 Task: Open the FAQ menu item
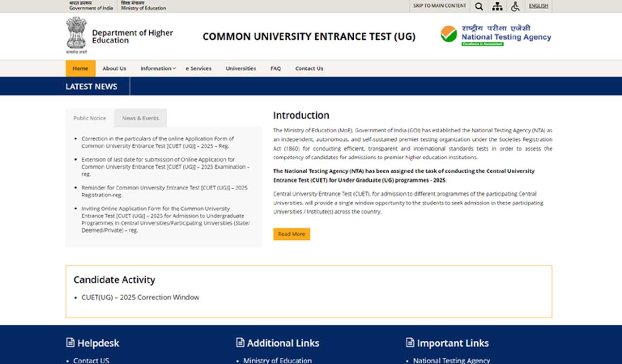pos(276,68)
